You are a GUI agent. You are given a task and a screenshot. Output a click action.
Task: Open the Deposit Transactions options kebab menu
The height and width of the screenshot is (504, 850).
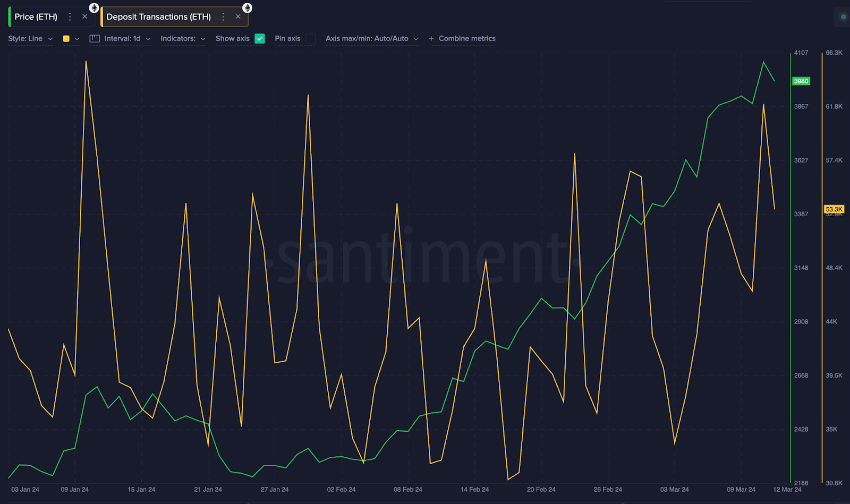point(224,16)
